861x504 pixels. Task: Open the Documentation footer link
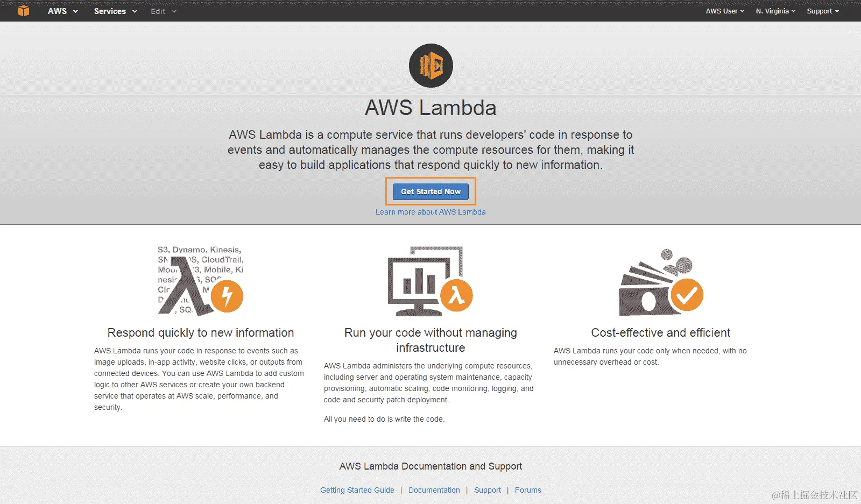(x=434, y=490)
